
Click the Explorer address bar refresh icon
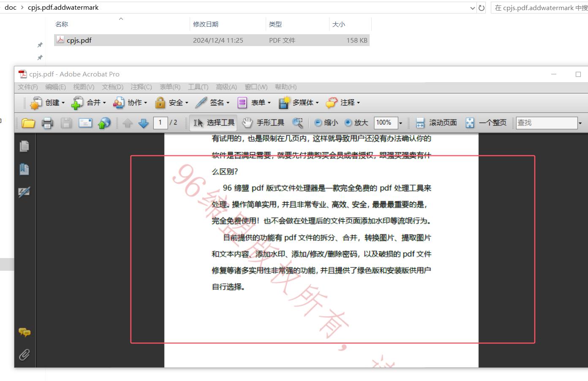point(482,8)
